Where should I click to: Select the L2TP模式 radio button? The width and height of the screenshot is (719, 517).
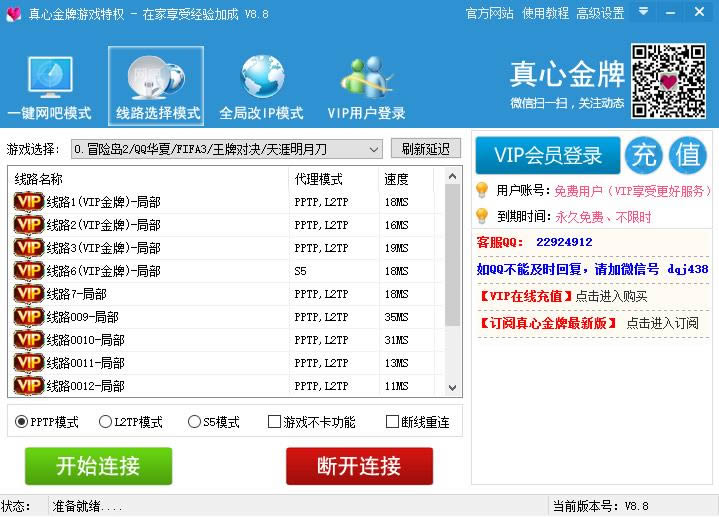click(105, 421)
